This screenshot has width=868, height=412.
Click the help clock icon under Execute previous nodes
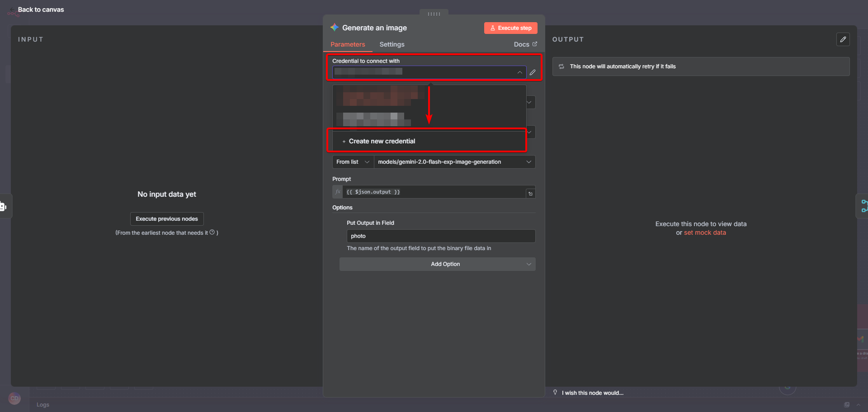click(x=212, y=232)
